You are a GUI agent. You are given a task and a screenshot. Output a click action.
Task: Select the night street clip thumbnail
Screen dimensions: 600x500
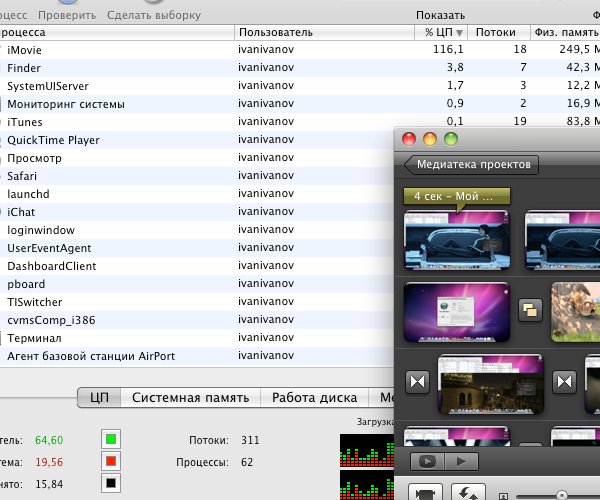(x=491, y=385)
